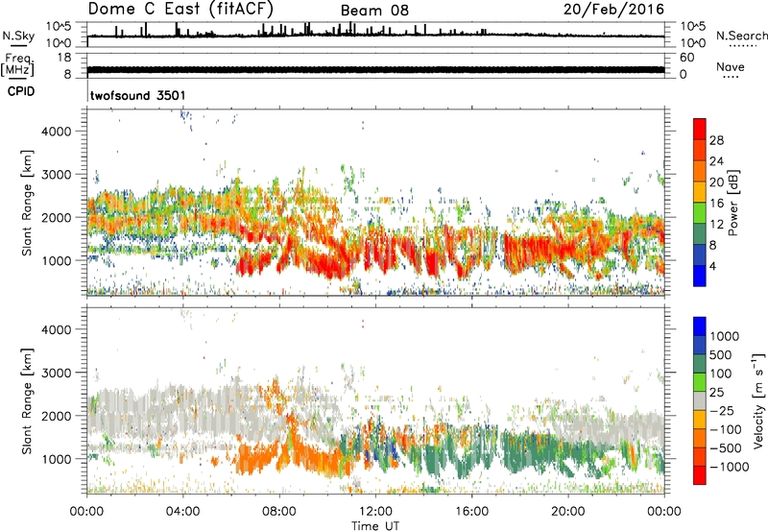This screenshot has height=532, width=768.
Task: Click the 'CPID' row label
Action: 21,91
